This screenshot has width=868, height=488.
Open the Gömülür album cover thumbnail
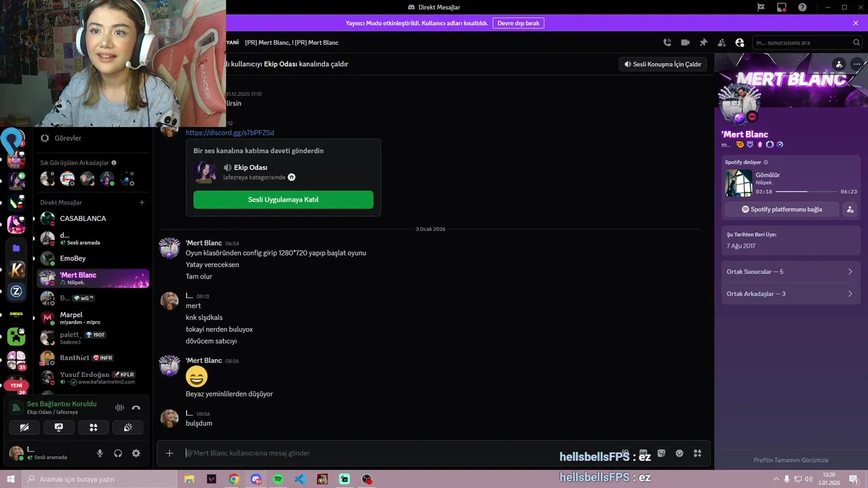pyautogui.click(x=738, y=183)
